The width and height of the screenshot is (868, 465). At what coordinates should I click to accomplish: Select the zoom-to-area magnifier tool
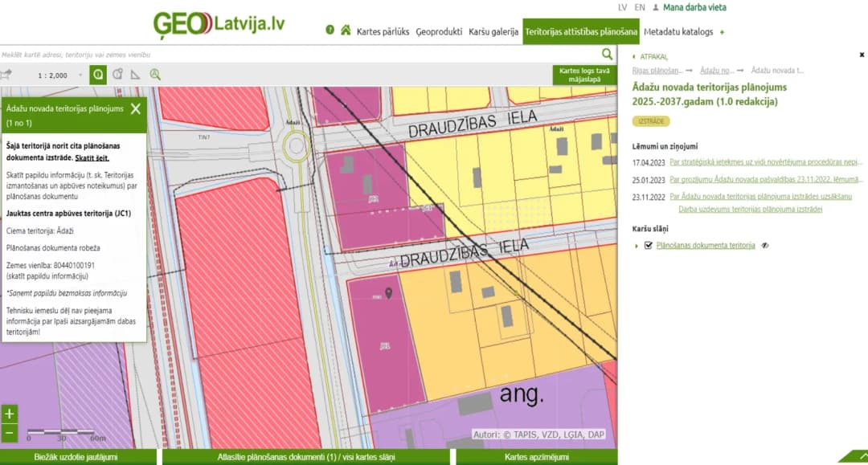[155, 75]
